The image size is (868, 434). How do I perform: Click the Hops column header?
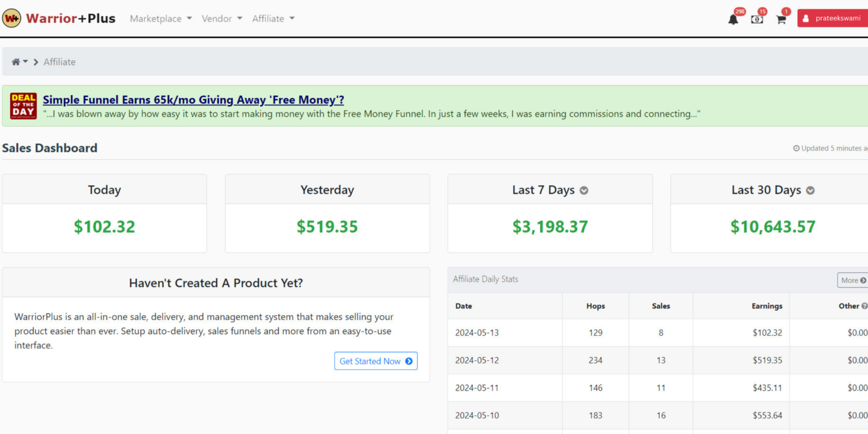[x=596, y=306]
